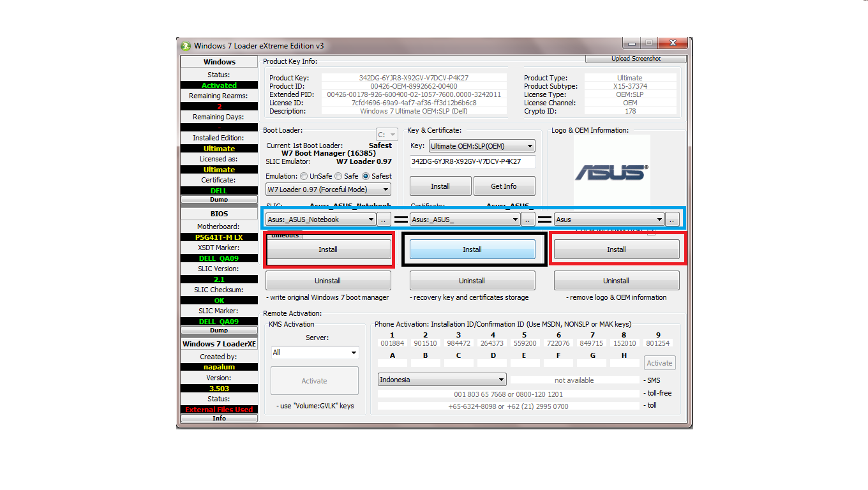The image size is (868, 490).
Task: Click the ASUS logo image
Action: point(611,172)
